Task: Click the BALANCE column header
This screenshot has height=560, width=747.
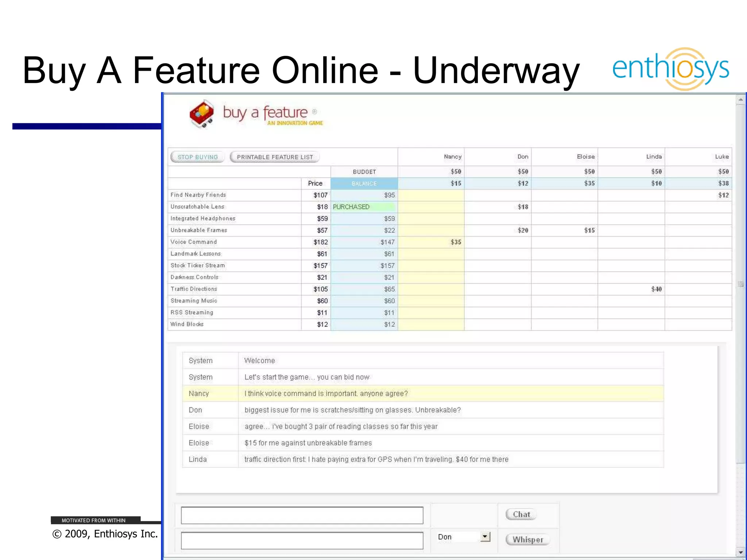Action: pos(364,183)
